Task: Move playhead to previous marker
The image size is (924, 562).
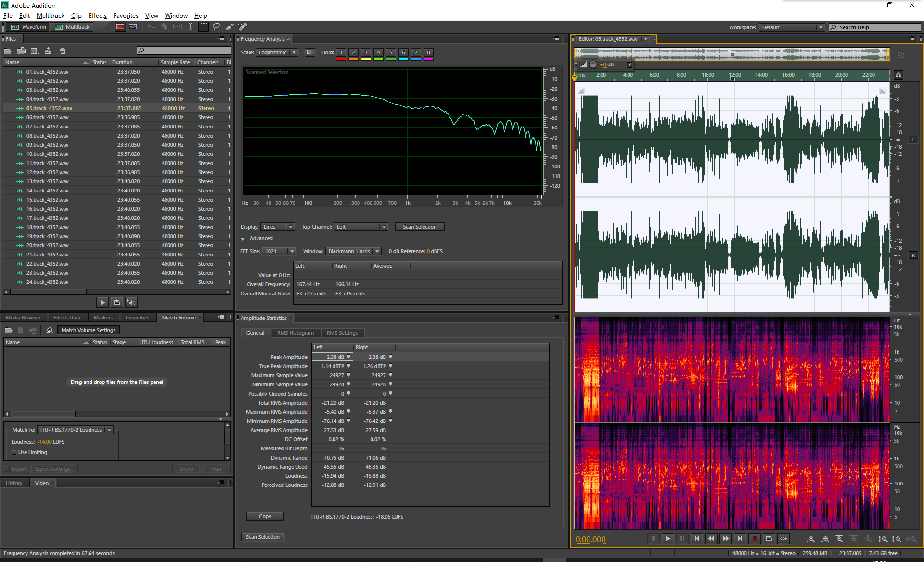Action: click(697, 539)
